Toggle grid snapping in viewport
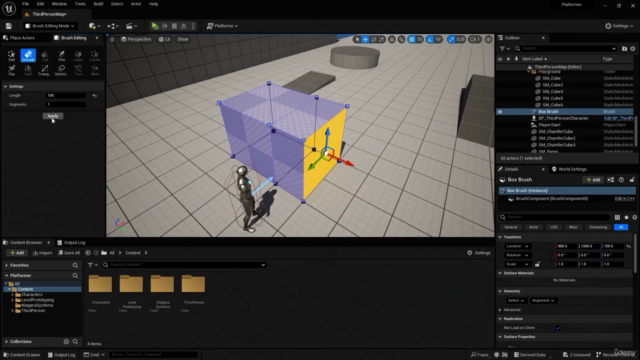 point(411,39)
